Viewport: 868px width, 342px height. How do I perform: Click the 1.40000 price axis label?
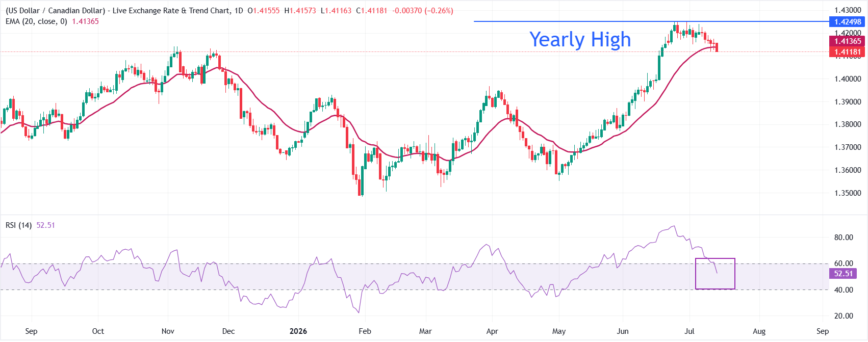click(848, 79)
